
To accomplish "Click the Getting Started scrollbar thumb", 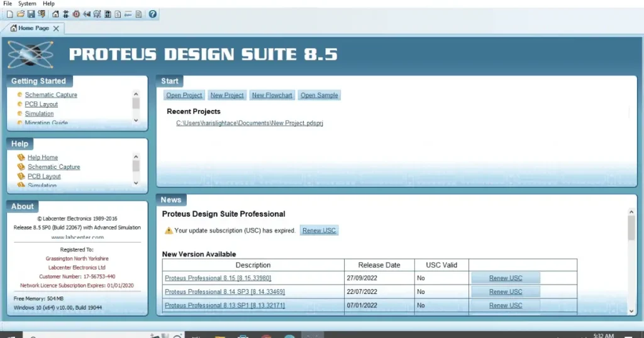I will [x=136, y=104].
